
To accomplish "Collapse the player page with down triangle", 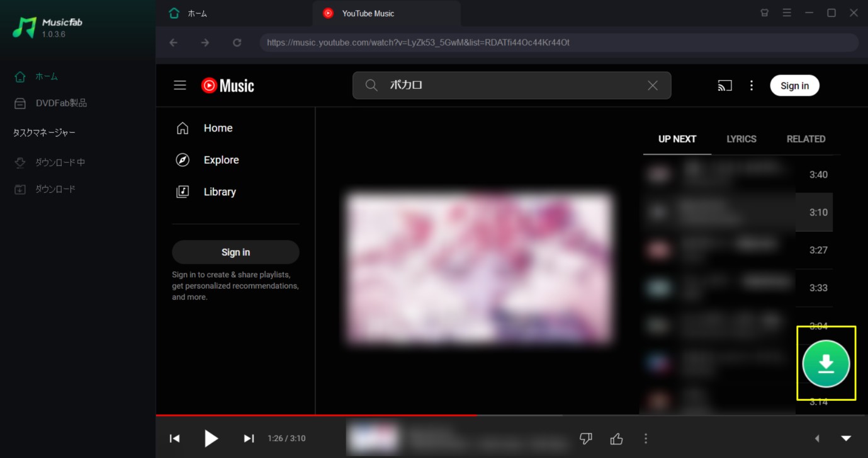I will pos(847,438).
